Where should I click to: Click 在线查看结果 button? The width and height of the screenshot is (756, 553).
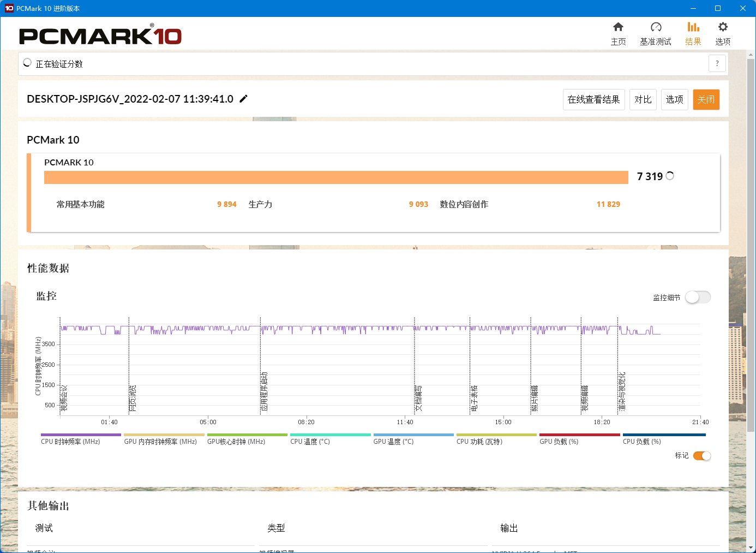pyautogui.click(x=593, y=99)
